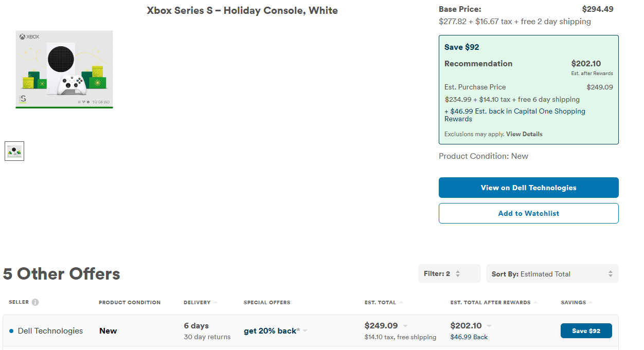Click the $46.99 Back rewards text

click(x=469, y=337)
